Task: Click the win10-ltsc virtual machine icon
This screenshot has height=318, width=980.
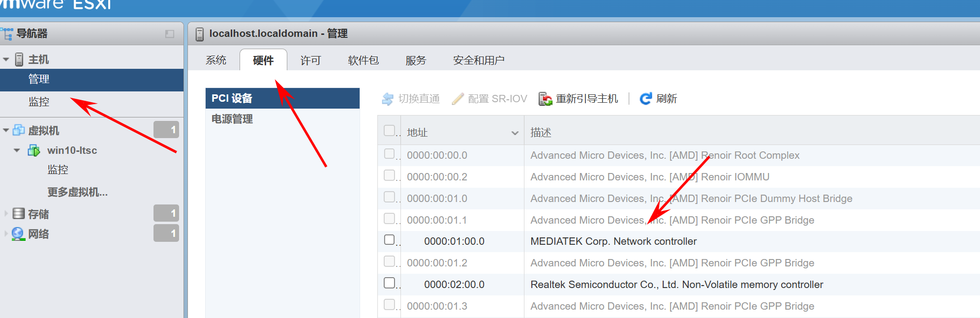Action: (x=34, y=150)
